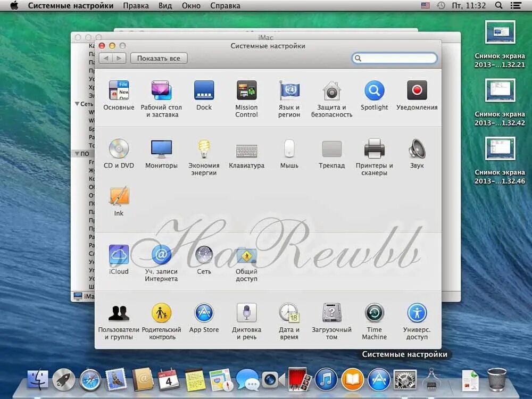Open iBooks from the Dock
The width and height of the screenshot is (532, 399).
coord(352,379)
